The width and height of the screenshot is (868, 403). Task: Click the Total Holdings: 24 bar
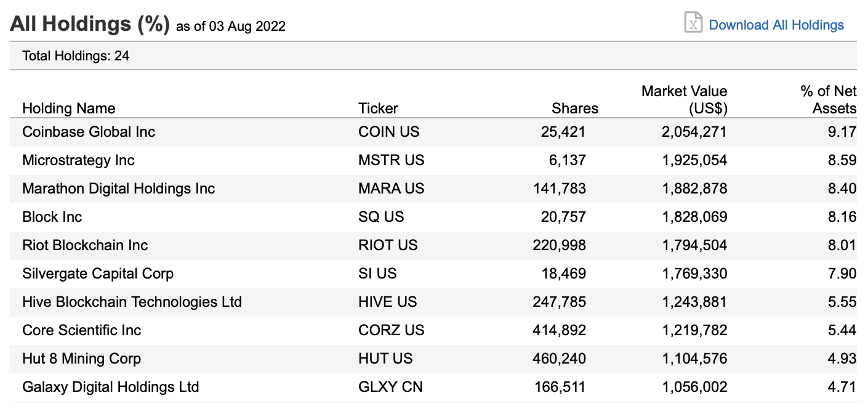433,56
